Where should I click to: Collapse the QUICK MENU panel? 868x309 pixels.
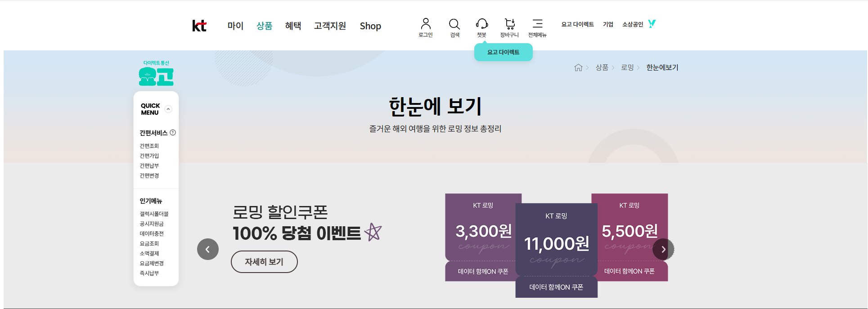[168, 109]
